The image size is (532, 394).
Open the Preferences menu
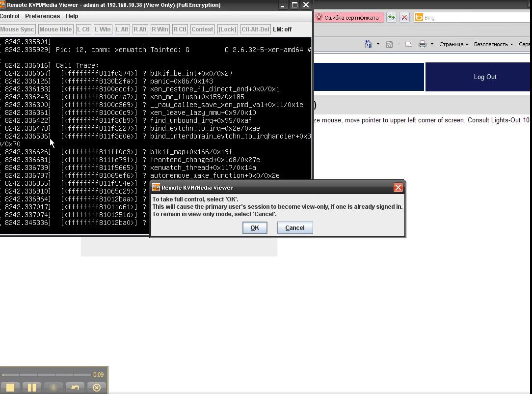42,16
